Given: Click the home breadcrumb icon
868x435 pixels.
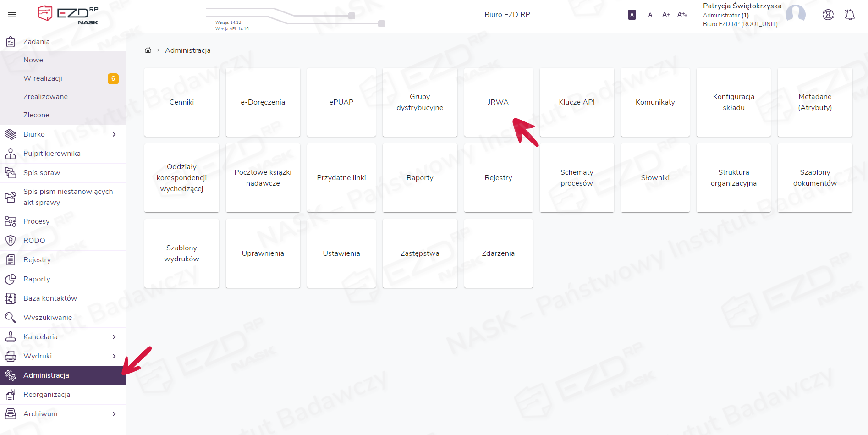Looking at the screenshot, I should tap(148, 50).
